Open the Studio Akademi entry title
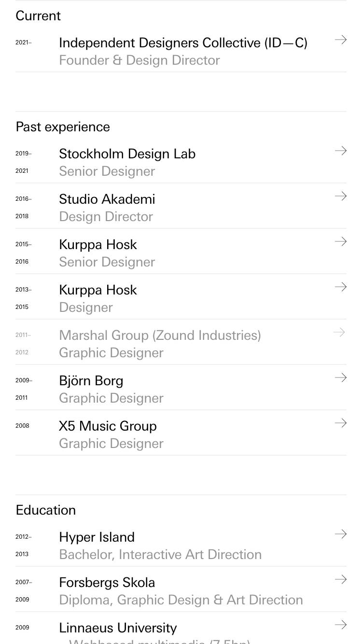The height and width of the screenshot is (644, 362). [x=107, y=199]
